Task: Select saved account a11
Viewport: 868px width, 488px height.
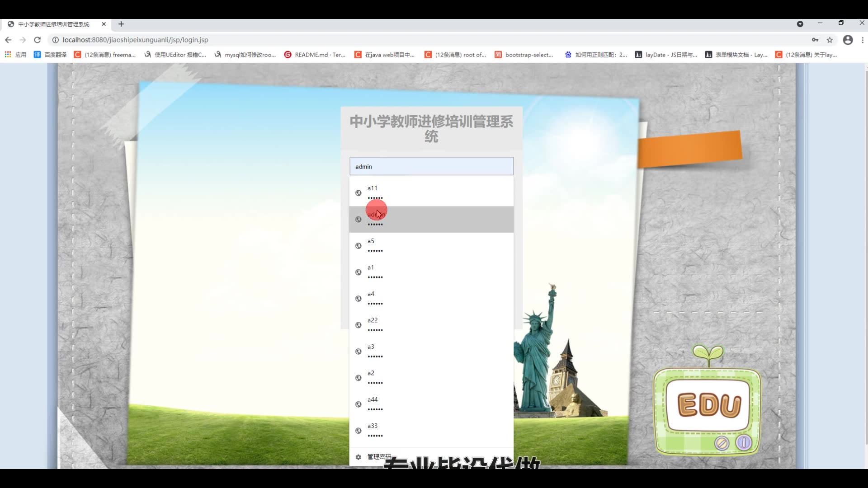Action: coord(431,193)
